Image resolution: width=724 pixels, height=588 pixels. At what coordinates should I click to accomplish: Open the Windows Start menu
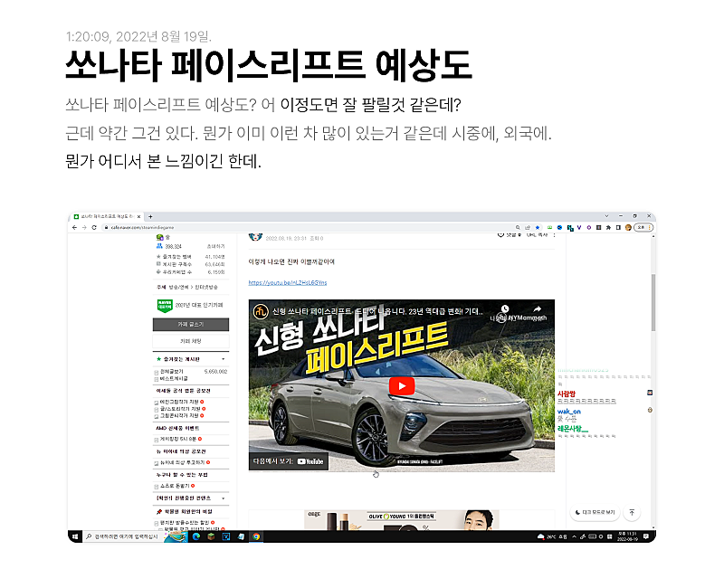pyautogui.click(x=75, y=536)
